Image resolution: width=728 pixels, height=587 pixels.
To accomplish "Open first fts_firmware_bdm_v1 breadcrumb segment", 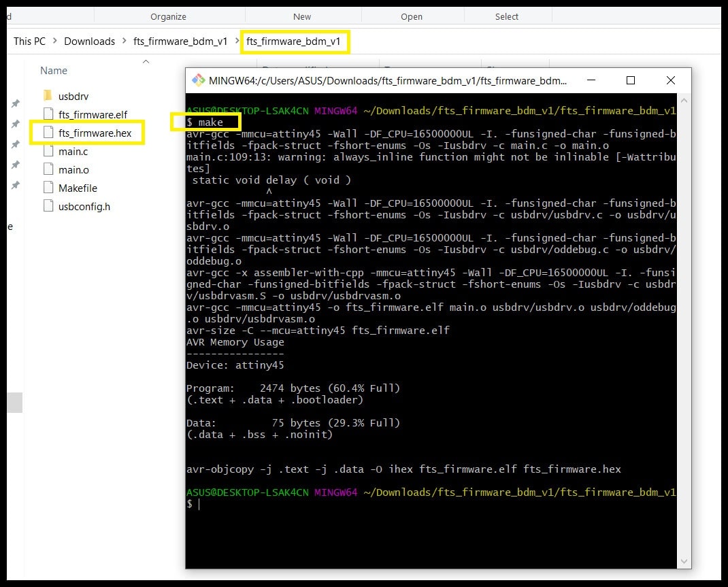I will pos(180,41).
